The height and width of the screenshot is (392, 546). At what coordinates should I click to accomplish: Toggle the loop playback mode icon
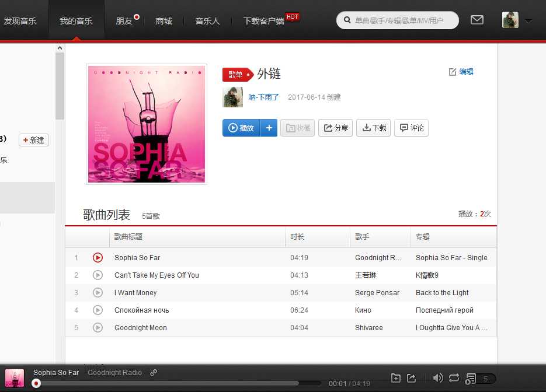[454, 378]
